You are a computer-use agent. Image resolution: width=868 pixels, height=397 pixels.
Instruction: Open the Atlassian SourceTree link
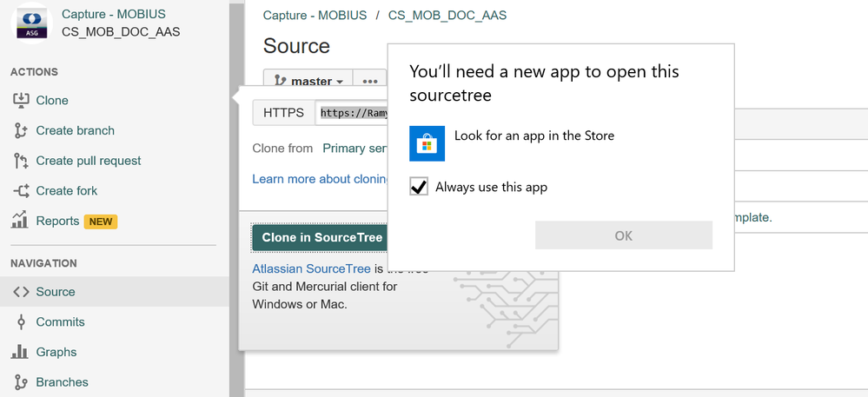click(x=311, y=268)
